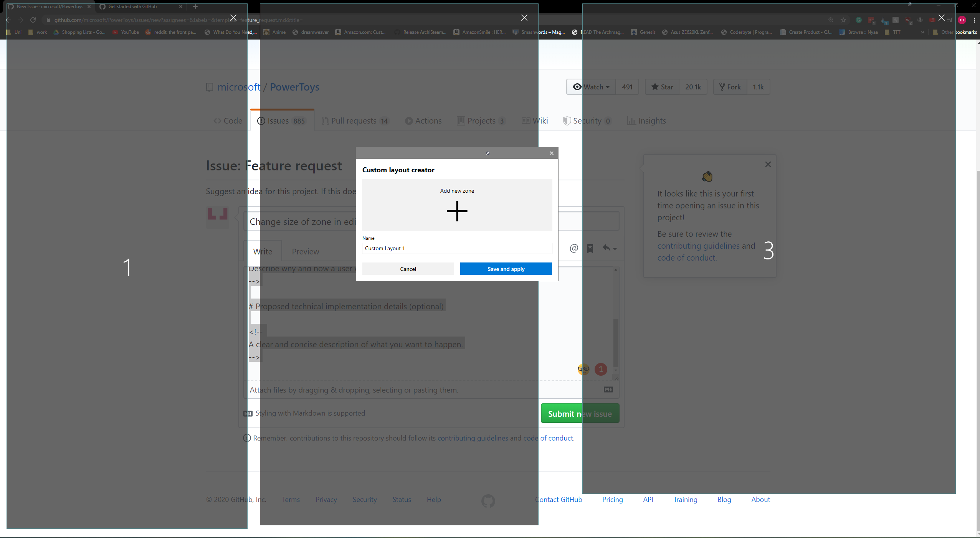Viewport: 980px width, 538px height.
Task: Click the 1.1k forks count
Action: click(x=758, y=87)
